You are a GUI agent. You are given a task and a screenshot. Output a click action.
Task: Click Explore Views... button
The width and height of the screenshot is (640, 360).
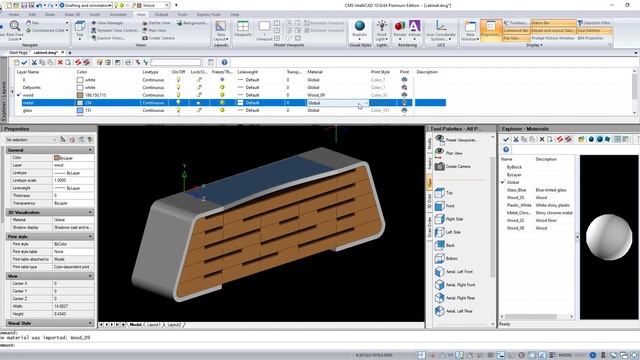[x=108, y=38]
